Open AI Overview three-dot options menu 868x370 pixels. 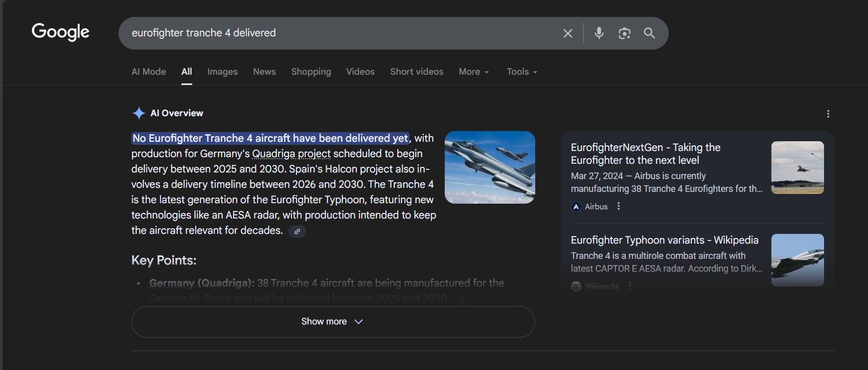click(x=828, y=114)
